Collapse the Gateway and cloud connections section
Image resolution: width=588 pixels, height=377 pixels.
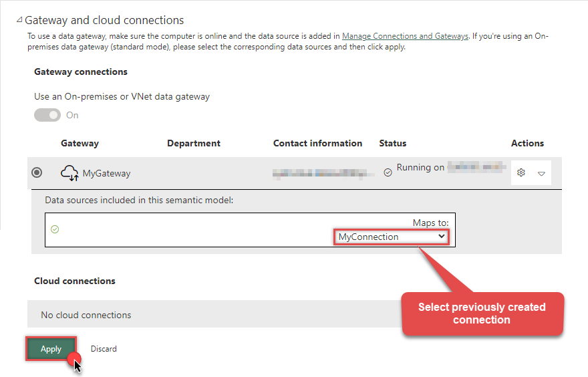[19, 20]
